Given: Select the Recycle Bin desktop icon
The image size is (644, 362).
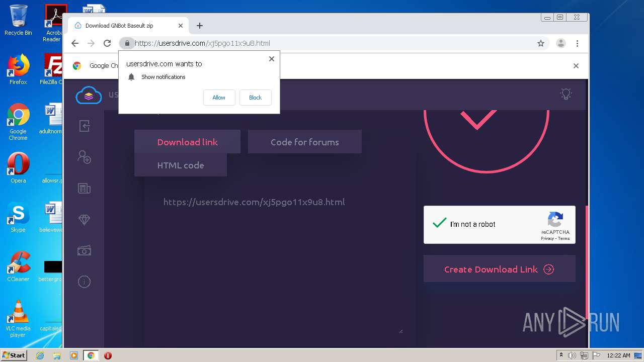Looking at the screenshot, I should coord(18,20).
